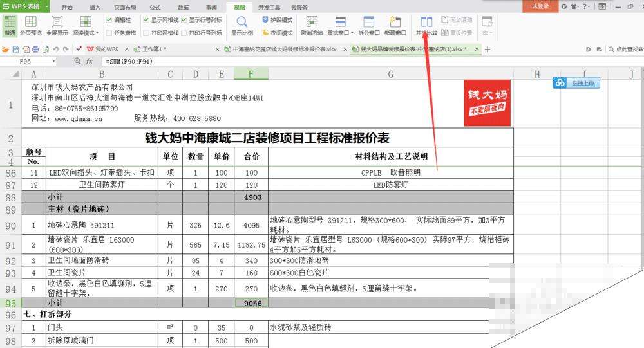This screenshot has width=644, height=348.
Task: Click cell 拆除原玻璃门 in row 98
Action: click(x=102, y=341)
